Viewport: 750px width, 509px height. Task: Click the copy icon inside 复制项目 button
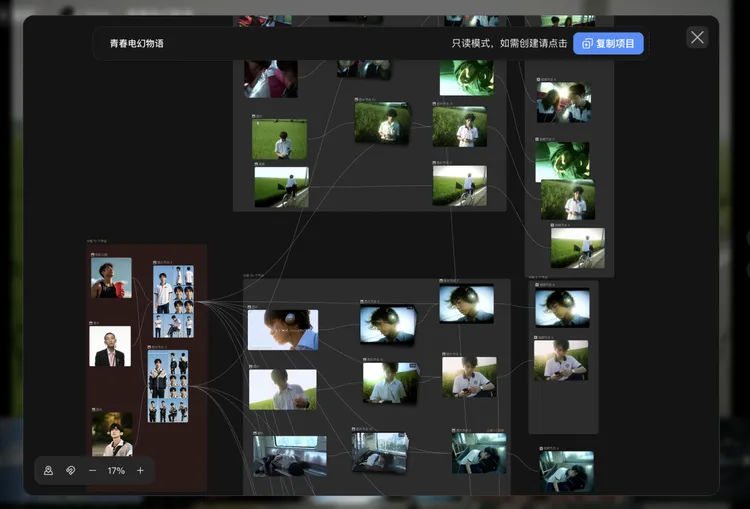coord(587,44)
